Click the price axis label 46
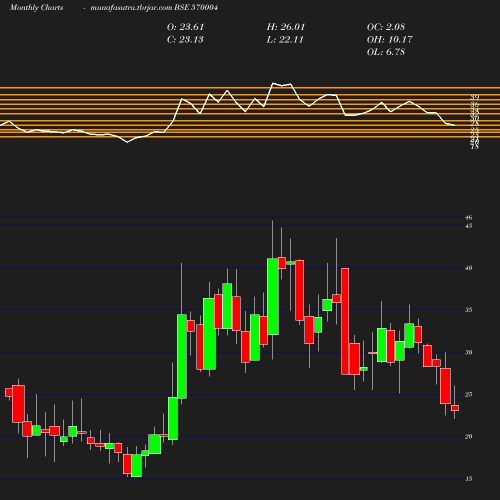Image resolution: width=500 pixels, height=500 pixels. tap(469, 218)
